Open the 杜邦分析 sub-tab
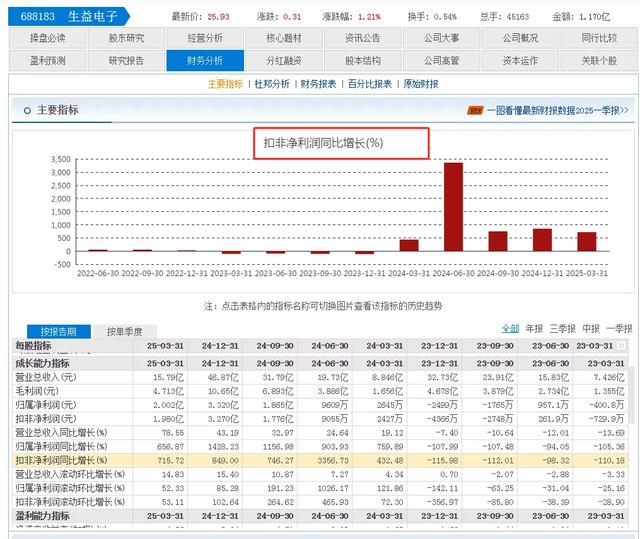Screen dimensions: 640x539 coord(274,84)
